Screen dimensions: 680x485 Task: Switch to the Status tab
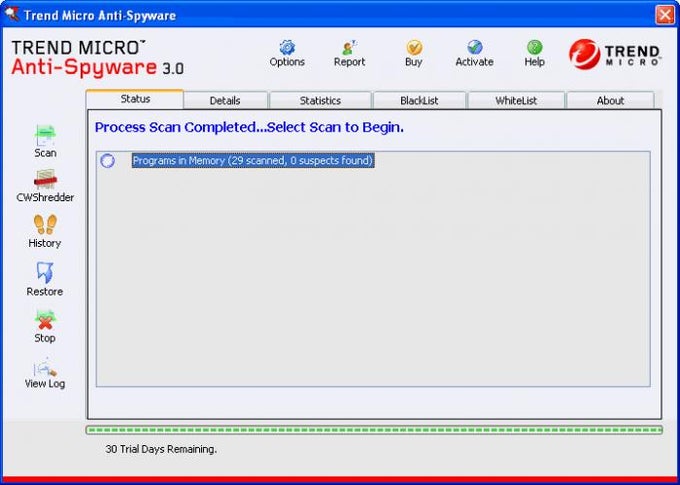[x=135, y=99]
